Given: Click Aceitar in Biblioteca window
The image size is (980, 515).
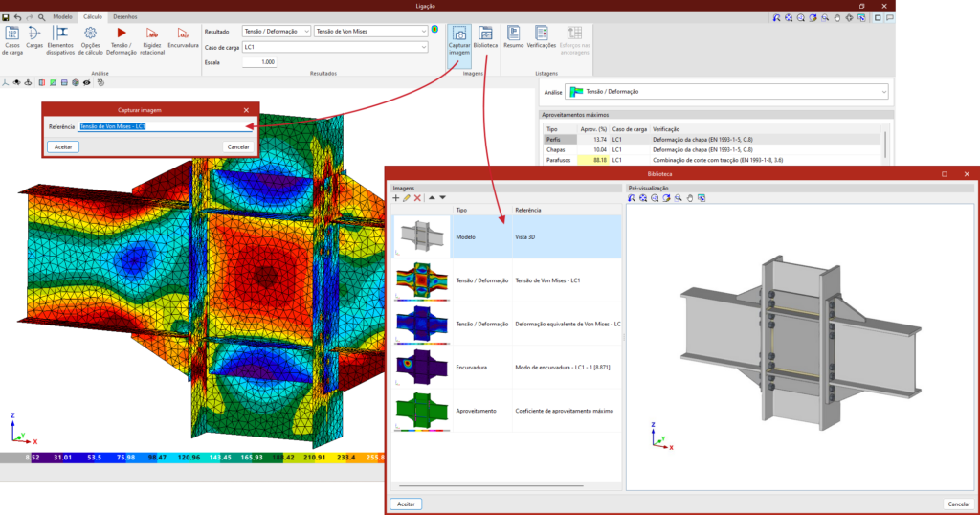Looking at the screenshot, I should click(406, 504).
